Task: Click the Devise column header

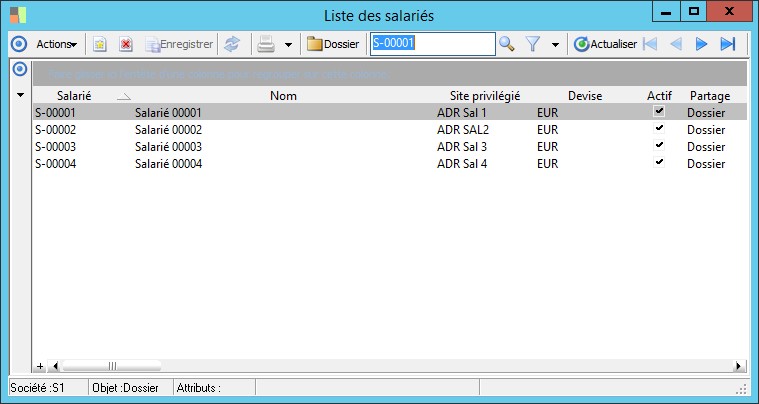Action: (585, 96)
